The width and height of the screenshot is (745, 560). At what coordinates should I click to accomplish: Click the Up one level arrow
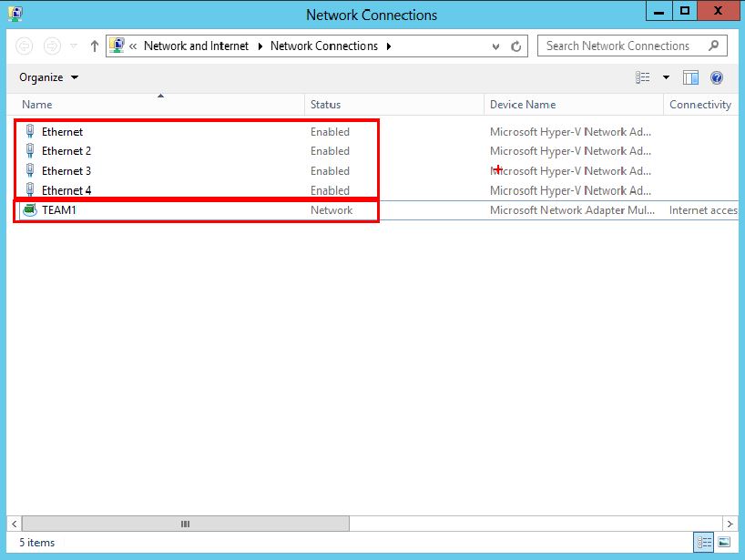coord(94,46)
